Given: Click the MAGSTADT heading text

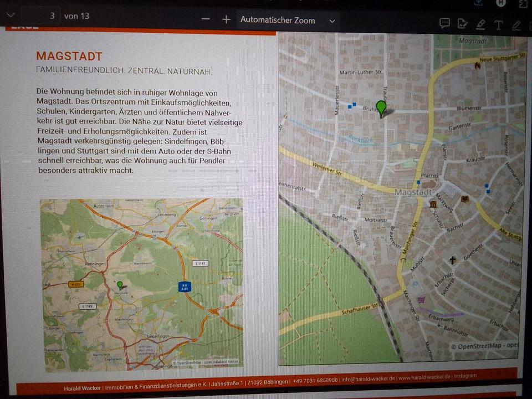Looking at the screenshot, I should click(x=69, y=57).
